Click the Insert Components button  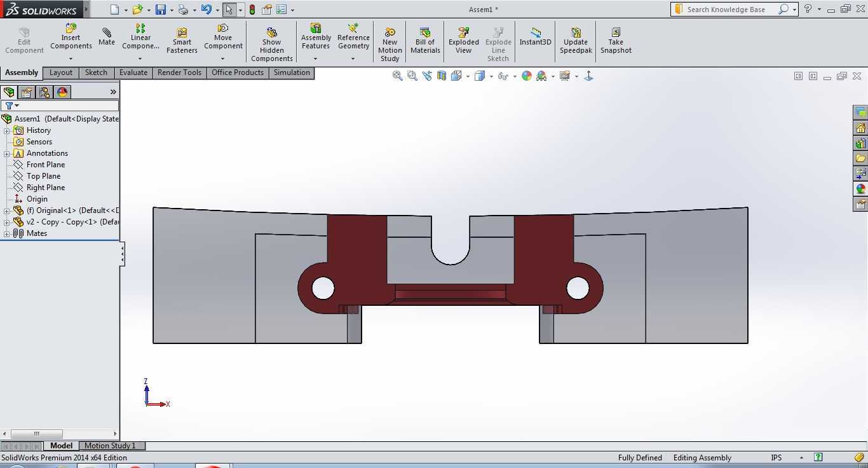tap(71, 37)
